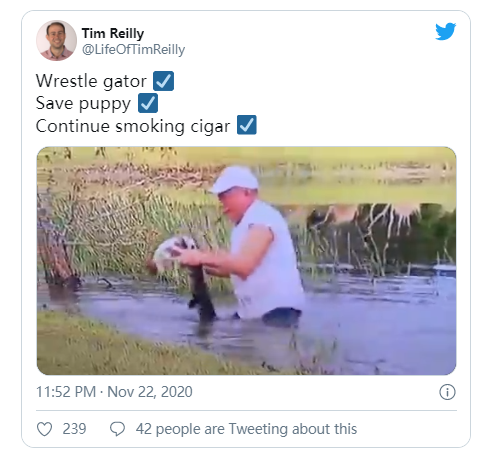Click the puppy held in the video
The image size is (494, 457).
pos(176,252)
